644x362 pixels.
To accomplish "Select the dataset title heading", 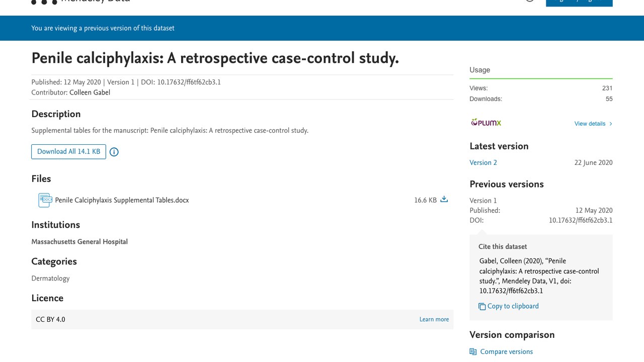I will (215, 58).
